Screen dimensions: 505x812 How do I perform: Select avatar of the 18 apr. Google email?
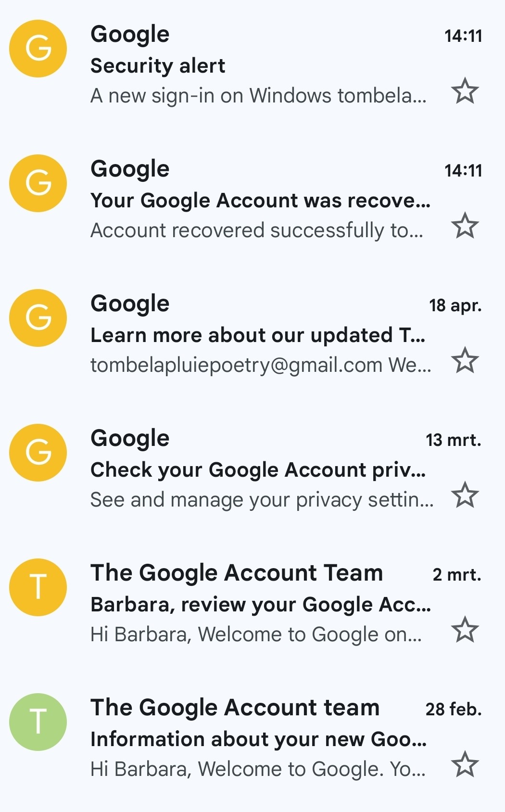coord(38,318)
